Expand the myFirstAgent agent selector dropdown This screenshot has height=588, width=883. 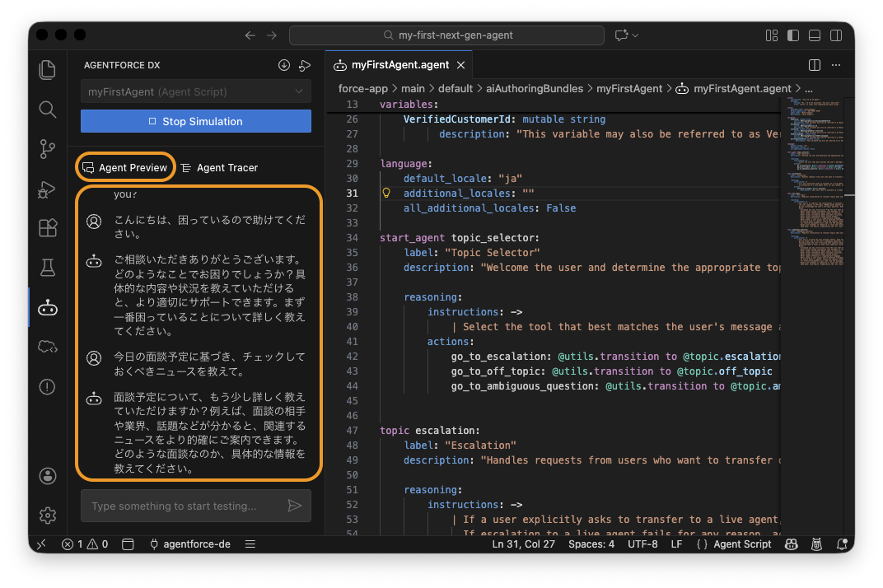tap(195, 91)
